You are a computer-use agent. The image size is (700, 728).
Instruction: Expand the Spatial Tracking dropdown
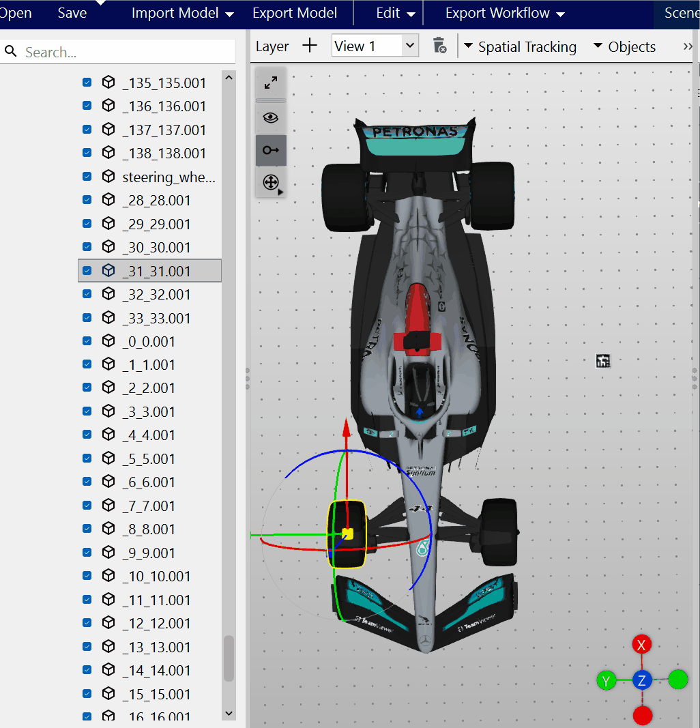521,46
